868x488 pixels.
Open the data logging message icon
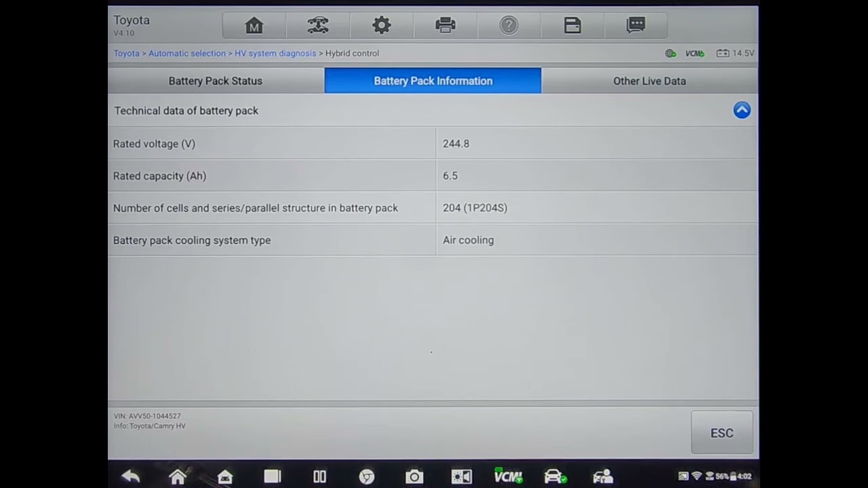coord(636,26)
